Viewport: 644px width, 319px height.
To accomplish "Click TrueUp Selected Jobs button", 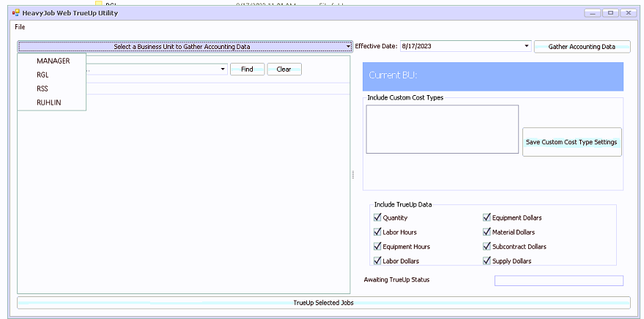I will tap(323, 302).
